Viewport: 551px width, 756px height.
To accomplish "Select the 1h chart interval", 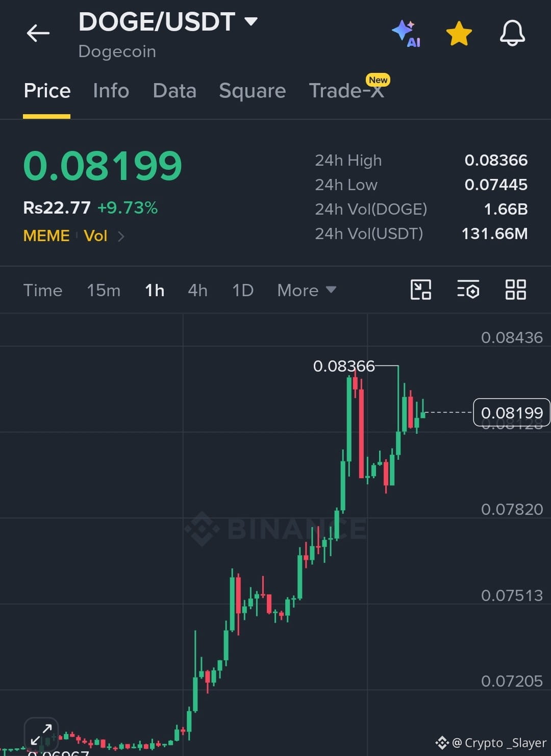I will point(155,290).
